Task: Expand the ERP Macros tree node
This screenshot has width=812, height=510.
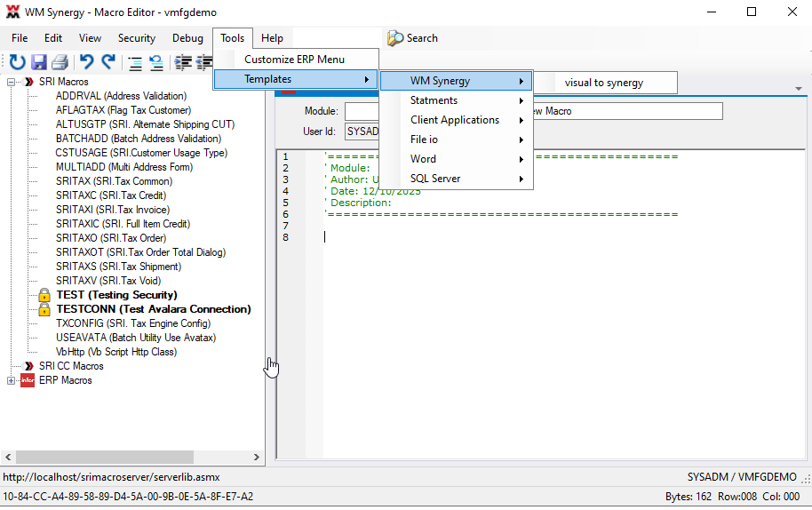Action: point(11,380)
